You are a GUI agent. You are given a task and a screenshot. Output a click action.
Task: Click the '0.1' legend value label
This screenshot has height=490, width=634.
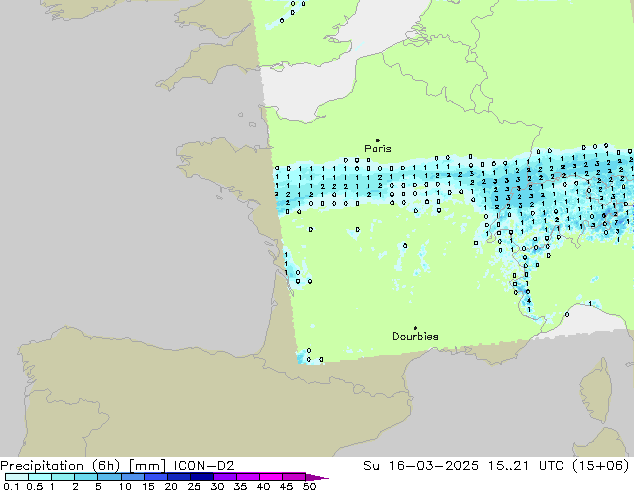pos(11,486)
